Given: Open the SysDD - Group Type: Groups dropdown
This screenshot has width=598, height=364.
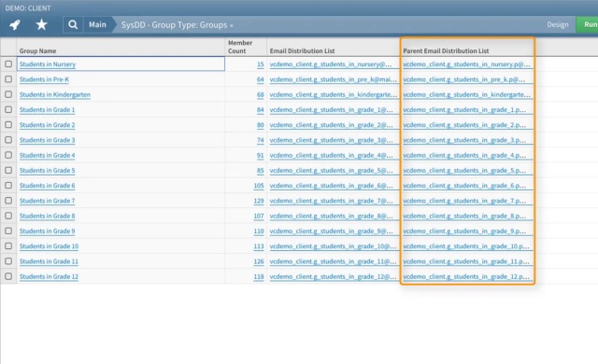Looking at the screenshot, I should pyautogui.click(x=177, y=25).
